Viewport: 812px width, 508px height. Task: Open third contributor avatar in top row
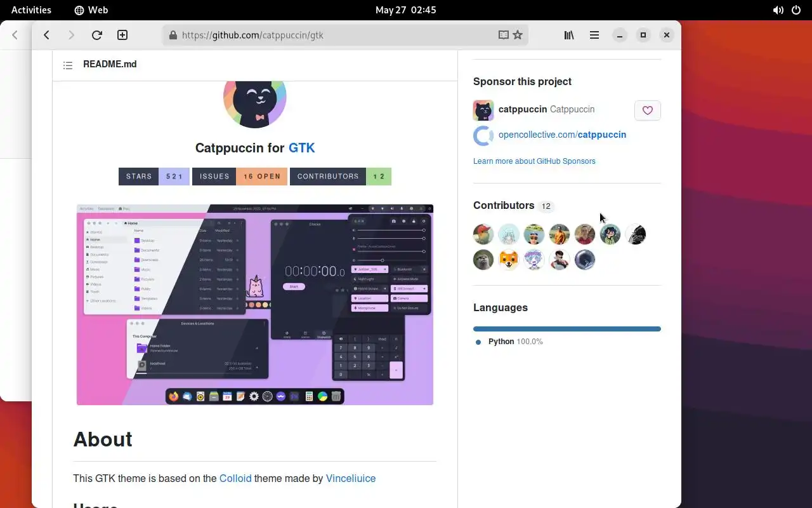[534, 234]
